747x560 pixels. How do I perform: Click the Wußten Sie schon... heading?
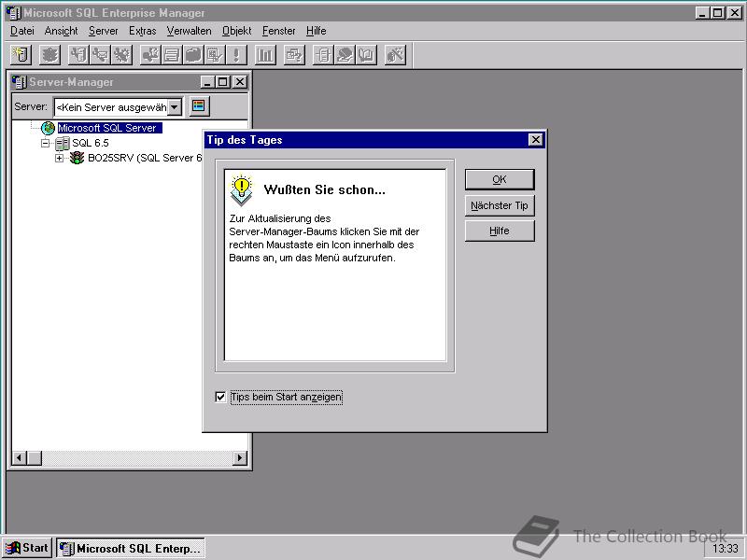pyautogui.click(x=324, y=189)
